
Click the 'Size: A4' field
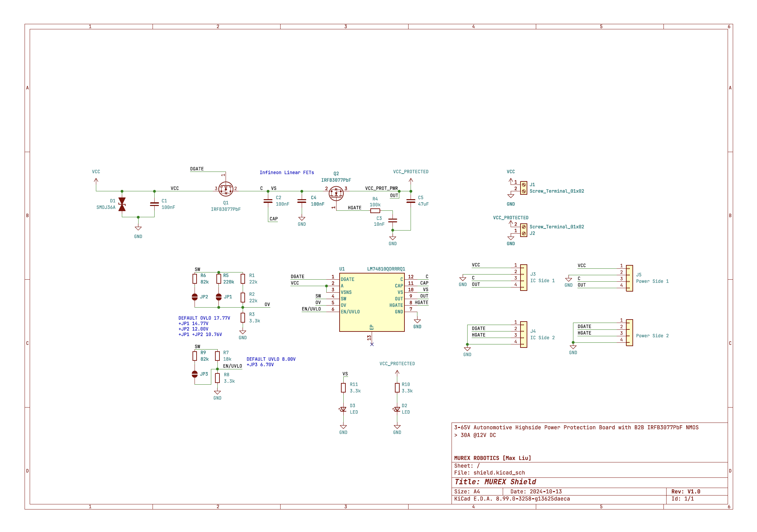tap(467, 491)
